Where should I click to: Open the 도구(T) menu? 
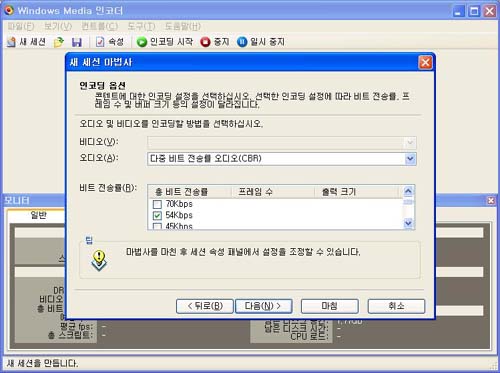click(141, 26)
